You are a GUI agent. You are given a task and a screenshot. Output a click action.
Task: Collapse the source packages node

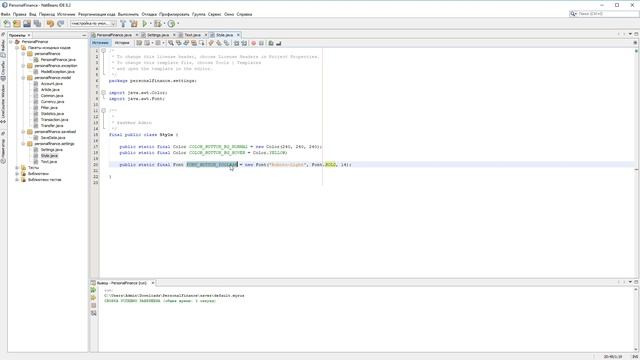click(x=17, y=48)
